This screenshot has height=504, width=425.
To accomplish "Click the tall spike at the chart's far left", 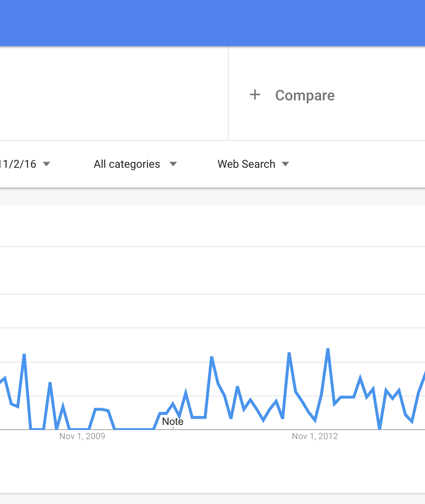I will [24, 355].
